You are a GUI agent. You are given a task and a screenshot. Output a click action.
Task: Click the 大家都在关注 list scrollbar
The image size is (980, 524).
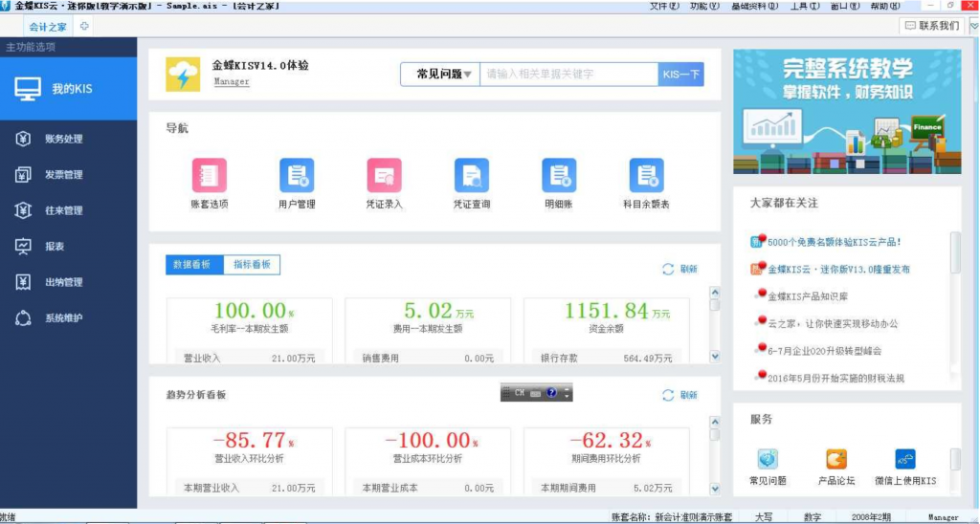pyautogui.click(x=955, y=252)
